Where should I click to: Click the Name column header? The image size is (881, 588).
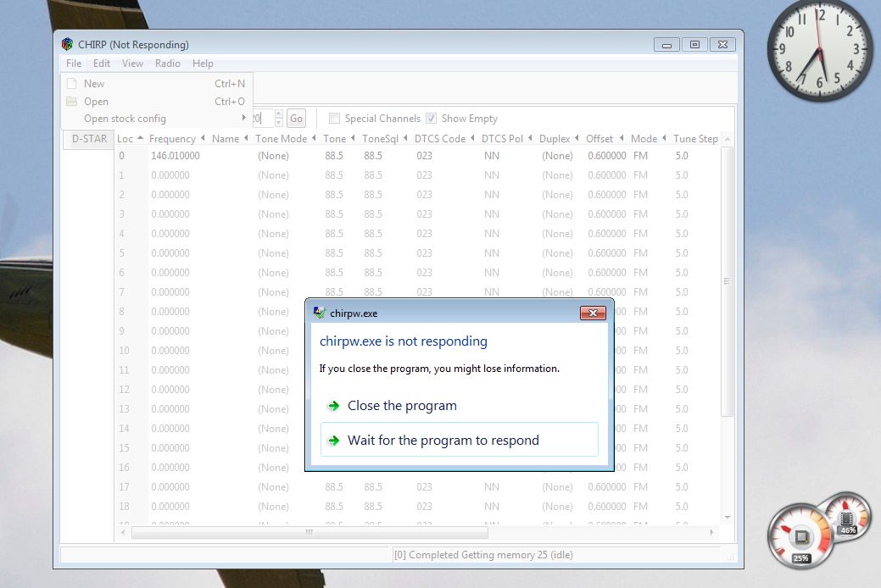pos(229,139)
